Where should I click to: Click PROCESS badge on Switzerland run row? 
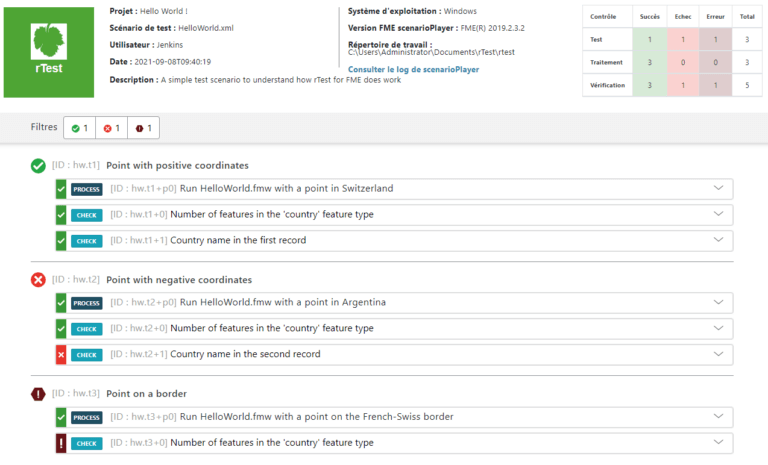tap(87, 189)
